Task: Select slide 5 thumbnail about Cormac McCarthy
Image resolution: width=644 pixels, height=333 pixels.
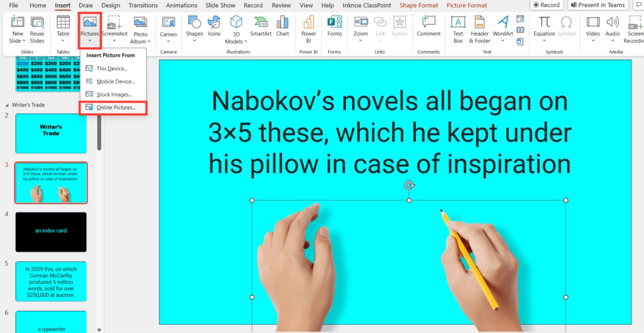Action: coord(51,281)
